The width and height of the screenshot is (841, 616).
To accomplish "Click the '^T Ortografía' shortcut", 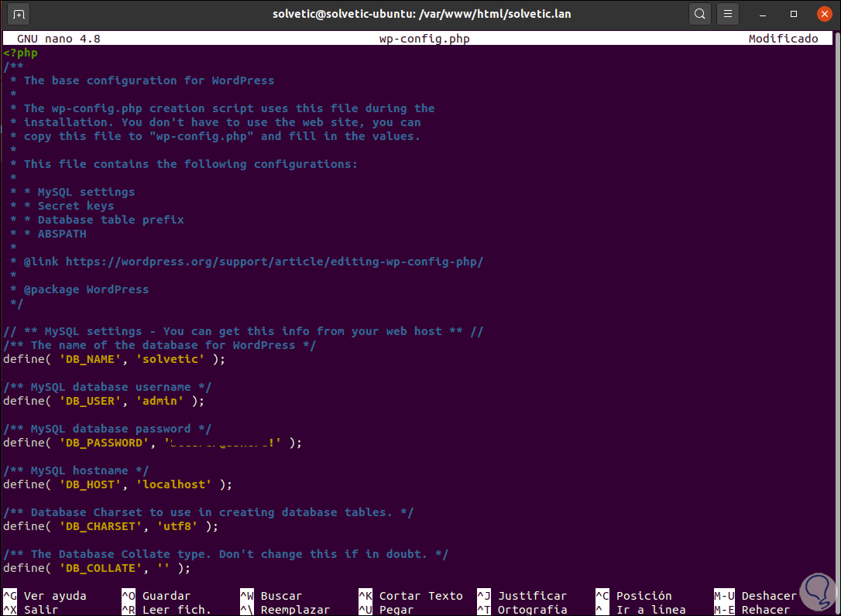I will [x=522, y=610].
